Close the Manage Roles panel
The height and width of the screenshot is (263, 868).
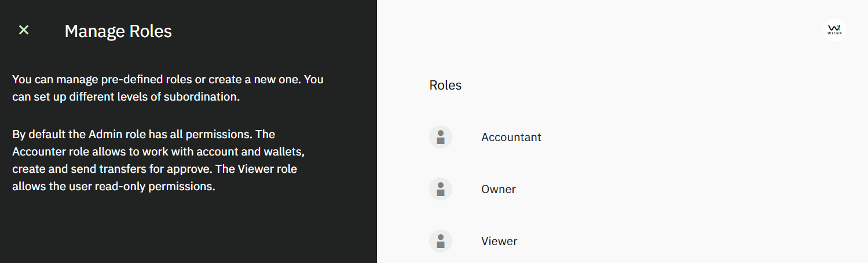coord(24,30)
